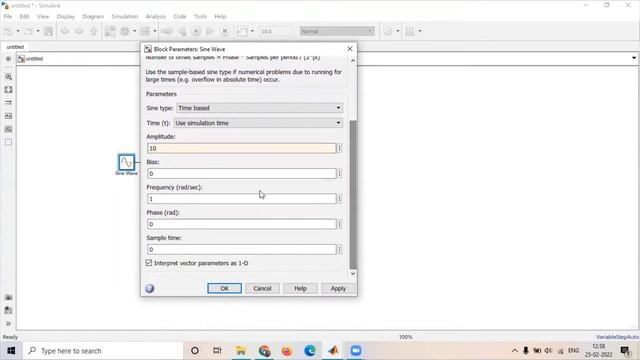Click the Fit to View palette icon
640x360 pixels.
pyautogui.click(x=9, y=90)
